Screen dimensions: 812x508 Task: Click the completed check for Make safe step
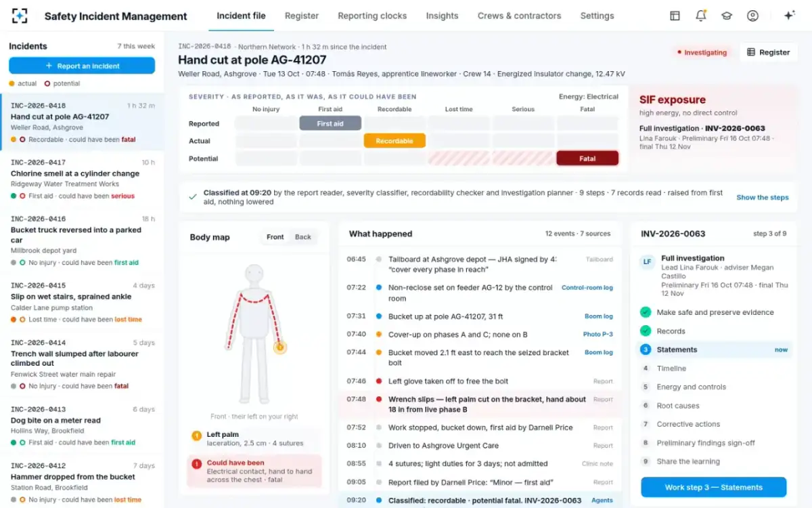(x=646, y=312)
